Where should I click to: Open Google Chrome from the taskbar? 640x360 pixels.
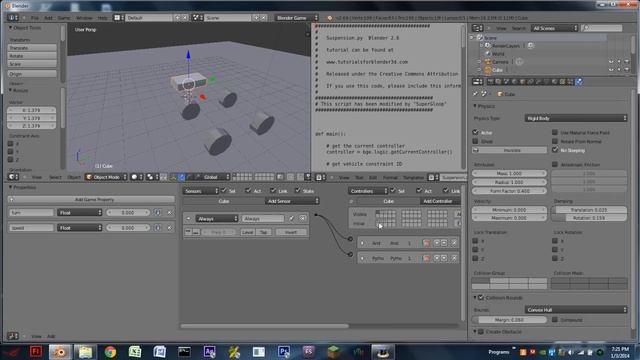[110, 351]
